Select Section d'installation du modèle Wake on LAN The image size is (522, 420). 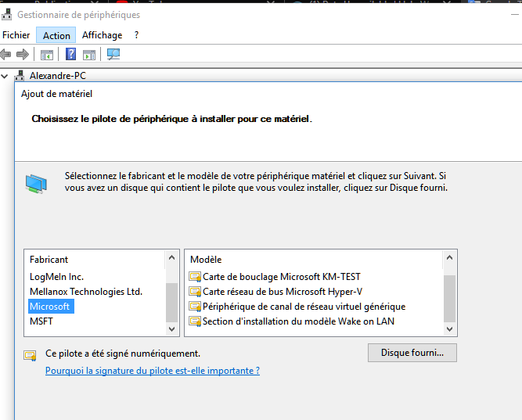tap(298, 321)
